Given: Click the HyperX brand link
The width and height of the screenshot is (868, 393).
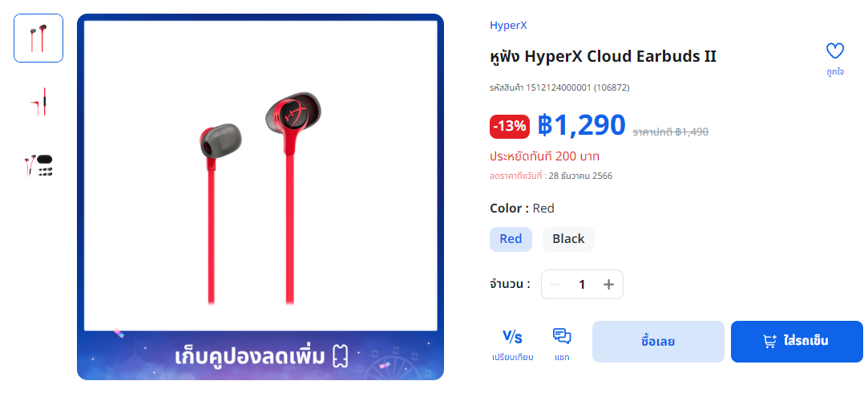Looking at the screenshot, I should tap(508, 25).
